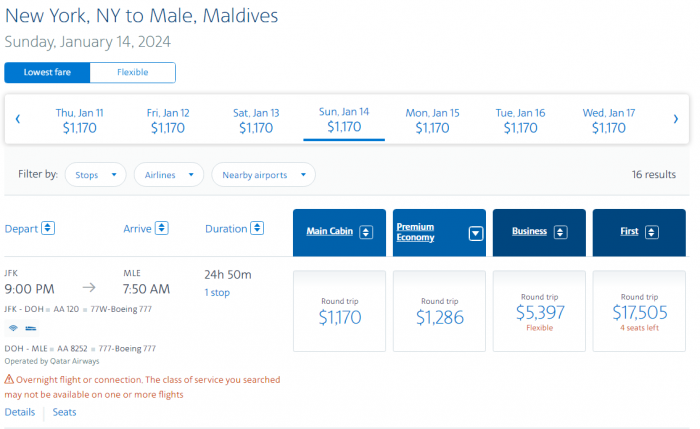The width and height of the screenshot is (700, 429).
Task: Sort by Main Cabin fare icon
Action: point(366,232)
